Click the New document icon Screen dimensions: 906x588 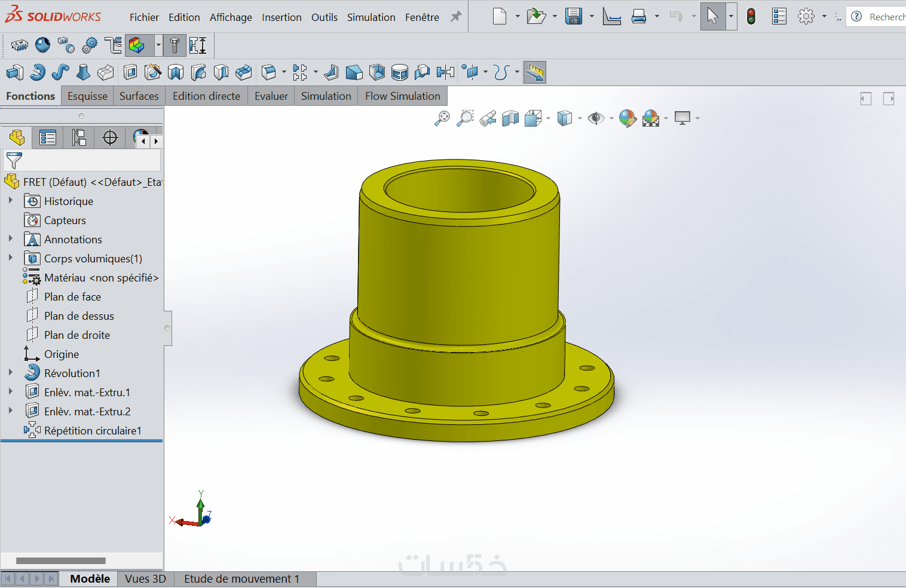point(500,16)
